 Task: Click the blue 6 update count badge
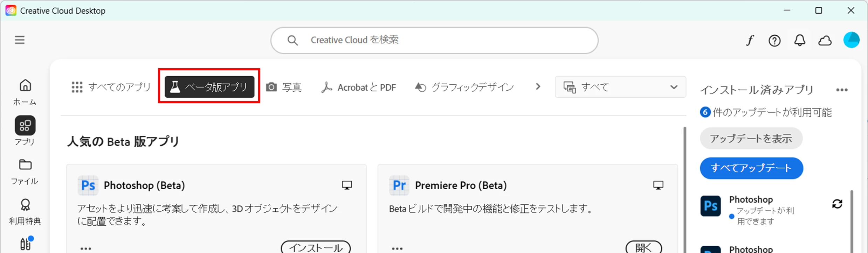(705, 112)
